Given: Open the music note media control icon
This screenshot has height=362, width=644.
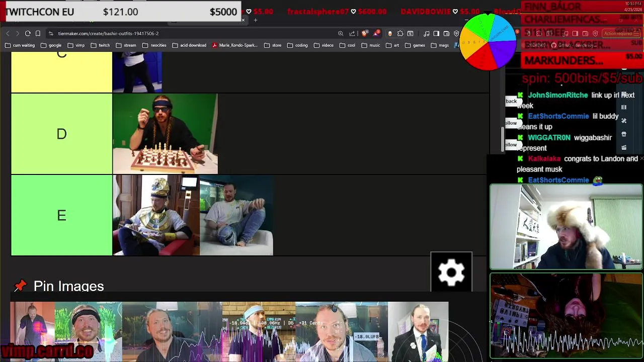Looking at the screenshot, I should tap(426, 34).
